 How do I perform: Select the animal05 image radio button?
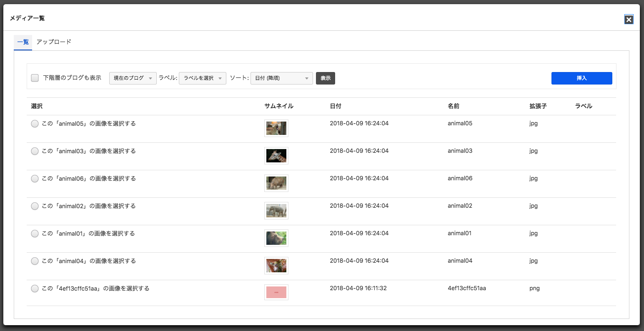pos(35,124)
